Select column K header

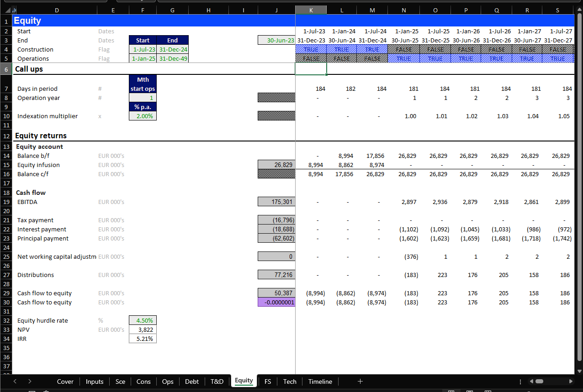click(x=311, y=10)
